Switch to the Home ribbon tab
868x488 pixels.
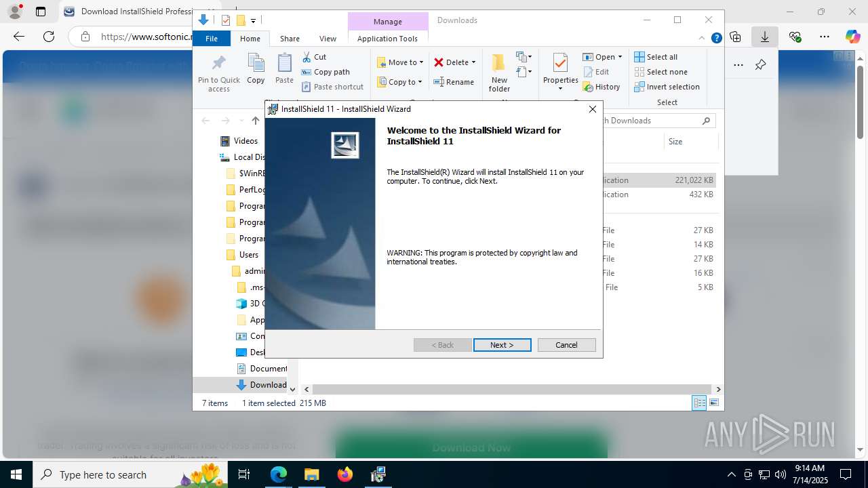tap(250, 39)
